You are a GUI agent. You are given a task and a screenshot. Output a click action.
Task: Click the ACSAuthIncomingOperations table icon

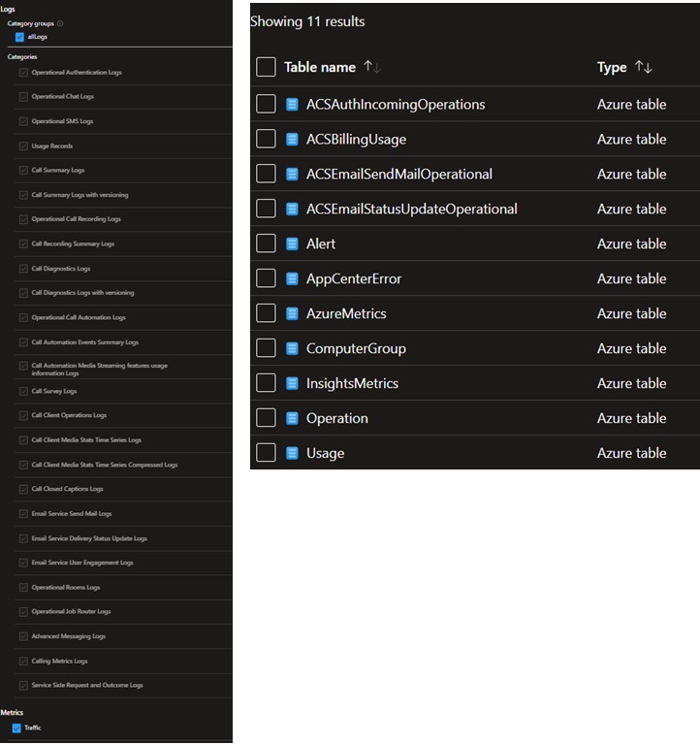tap(292, 105)
